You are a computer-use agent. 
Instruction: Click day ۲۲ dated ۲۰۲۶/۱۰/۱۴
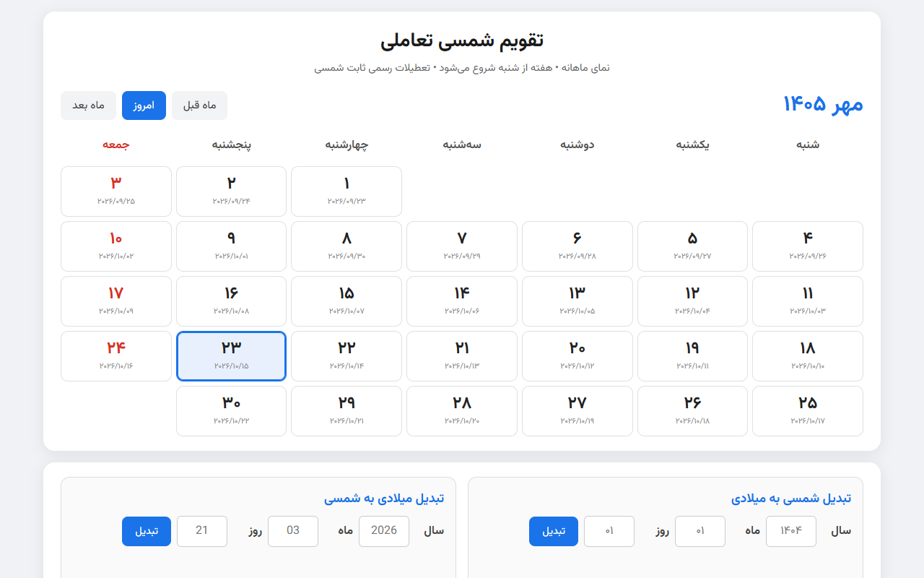coord(346,356)
